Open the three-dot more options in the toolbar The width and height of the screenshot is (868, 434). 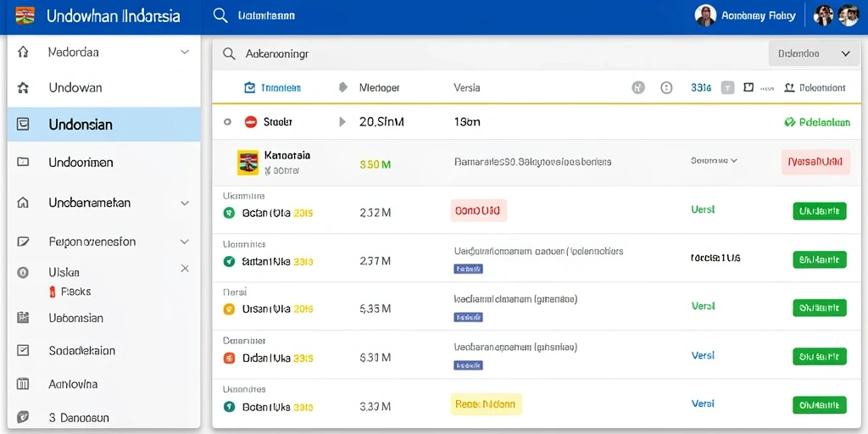click(766, 88)
